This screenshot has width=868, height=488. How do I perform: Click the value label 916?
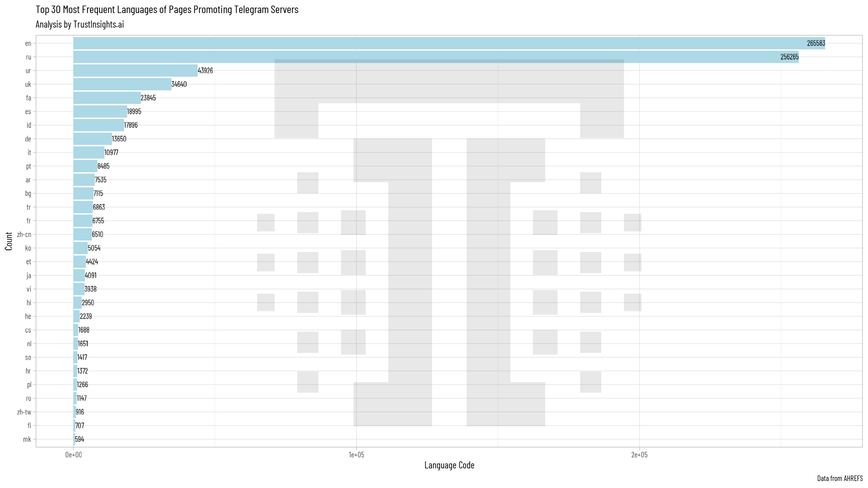pos(80,412)
